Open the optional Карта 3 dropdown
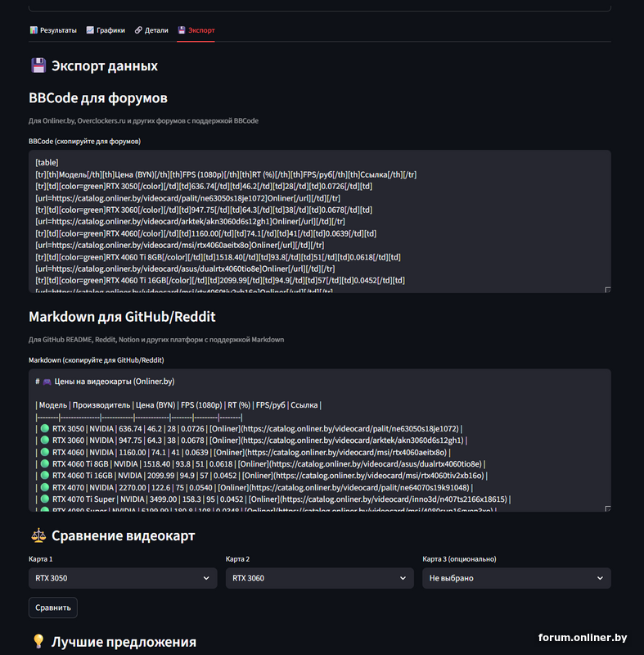The width and height of the screenshot is (644, 655). 516,578
